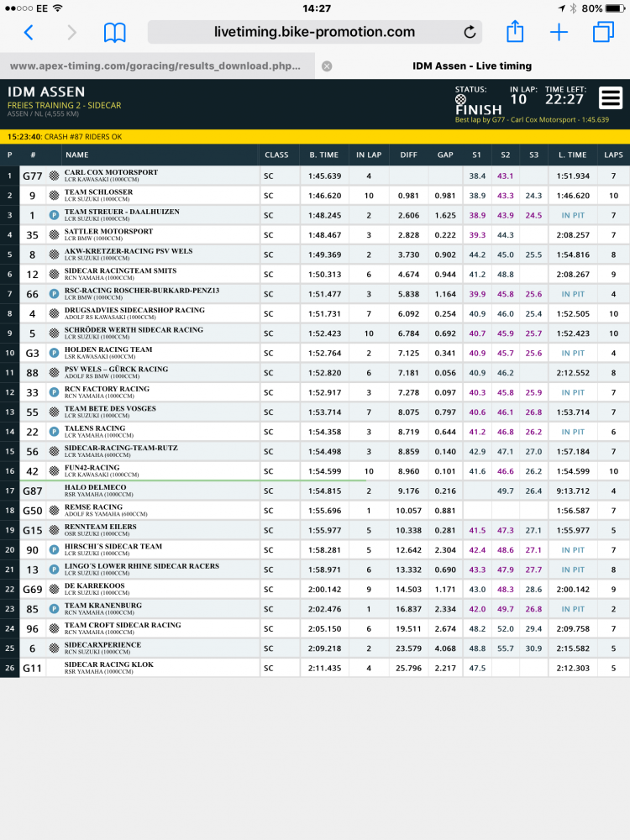This screenshot has height=840, width=630.
Task: Tap the pit P icon for Holden Racing Team
Action: point(54,353)
